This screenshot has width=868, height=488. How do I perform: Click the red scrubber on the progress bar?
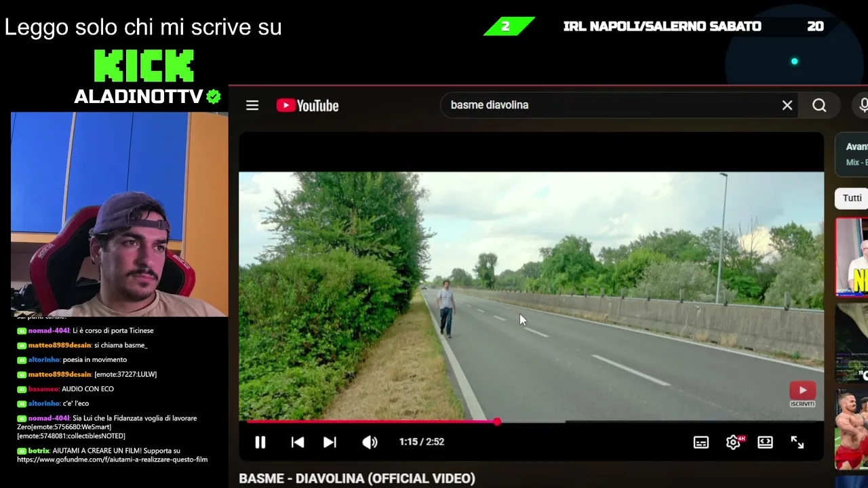(x=497, y=422)
